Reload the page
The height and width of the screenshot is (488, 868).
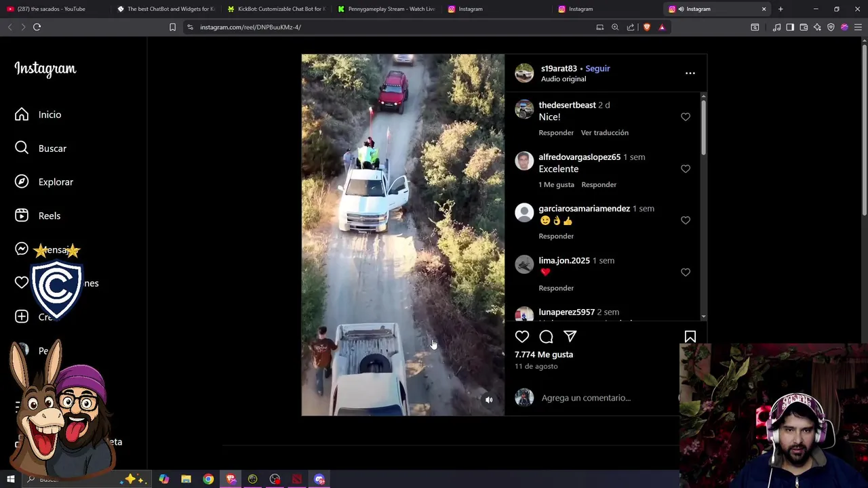tap(37, 27)
